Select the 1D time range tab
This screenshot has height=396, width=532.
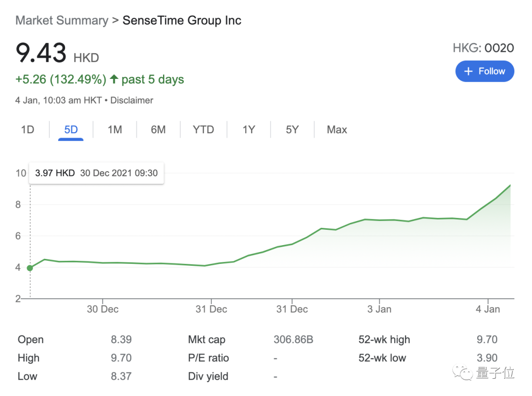point(28,130)
